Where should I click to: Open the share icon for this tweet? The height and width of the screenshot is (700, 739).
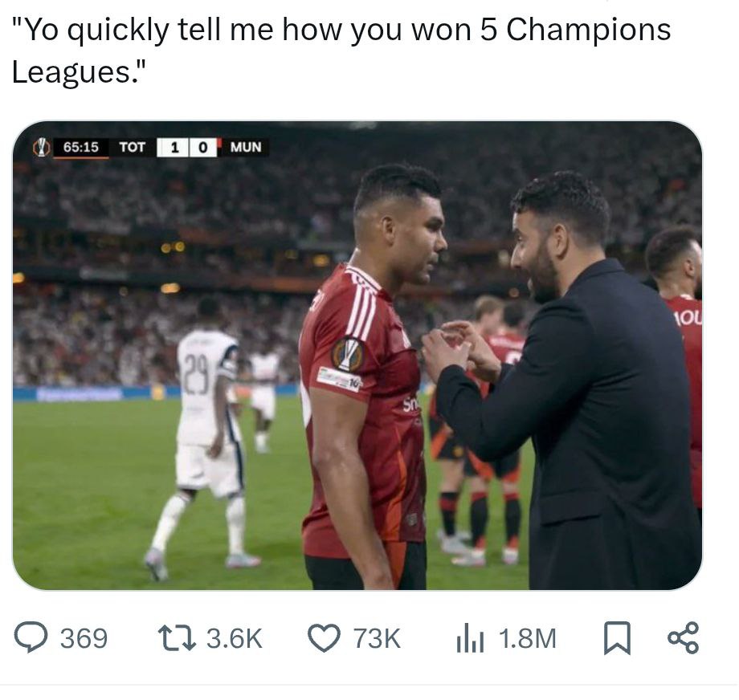coord(683,637)
